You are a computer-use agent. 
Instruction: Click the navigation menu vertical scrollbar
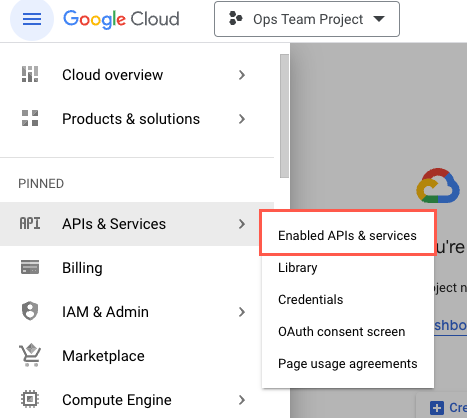pyautogui.click(x=284, y=116)
